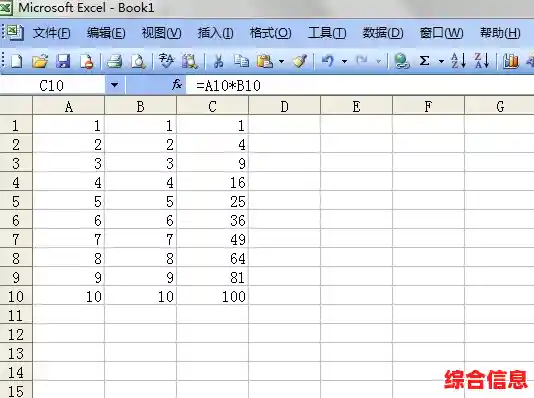
Task: Select row 5 header
Action: click(x=16, y=201)
